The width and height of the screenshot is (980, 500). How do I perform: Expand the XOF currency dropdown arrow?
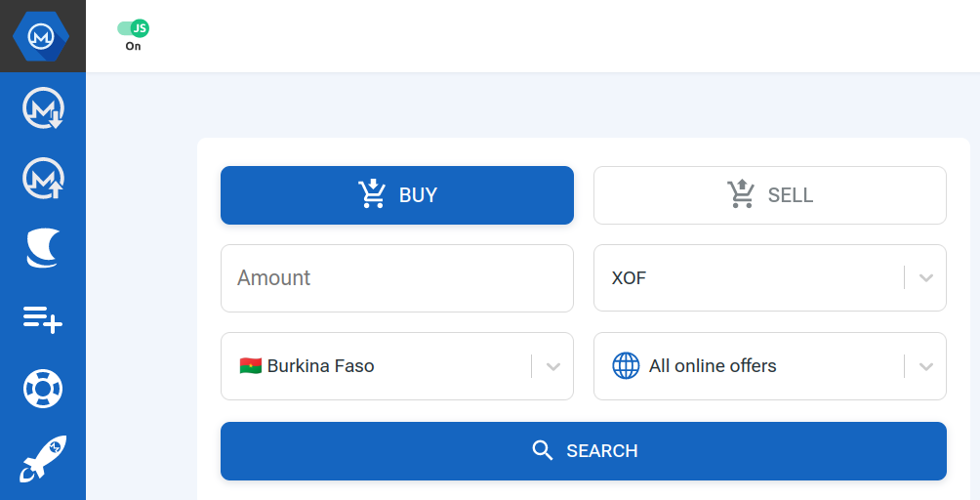point(926,278)
